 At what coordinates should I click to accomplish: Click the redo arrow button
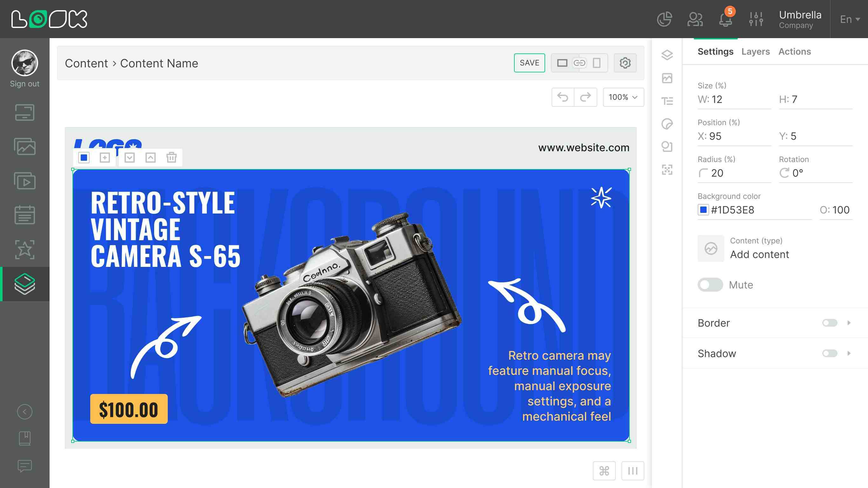[x=585, y=97]
